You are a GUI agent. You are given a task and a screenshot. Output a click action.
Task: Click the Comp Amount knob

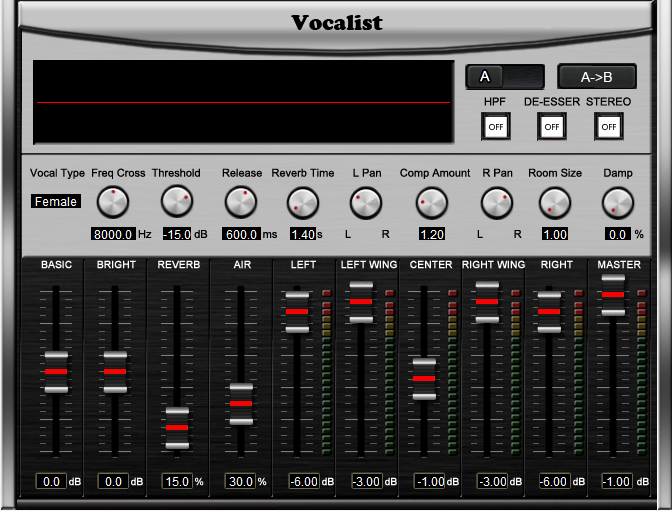point(432,203)
